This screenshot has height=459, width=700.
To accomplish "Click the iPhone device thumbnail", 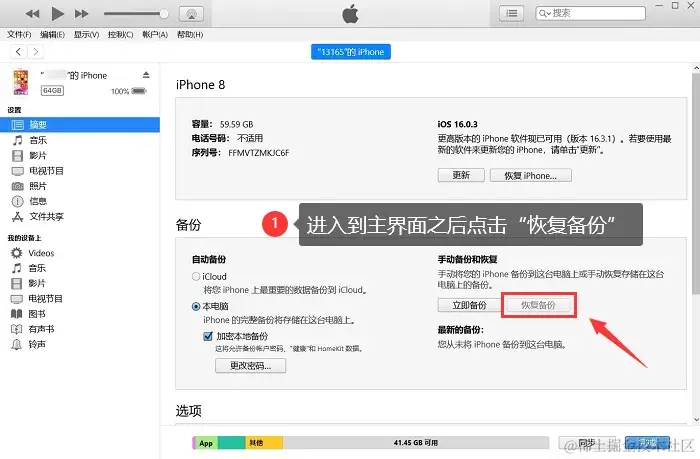I will click(x=21, y=82).
